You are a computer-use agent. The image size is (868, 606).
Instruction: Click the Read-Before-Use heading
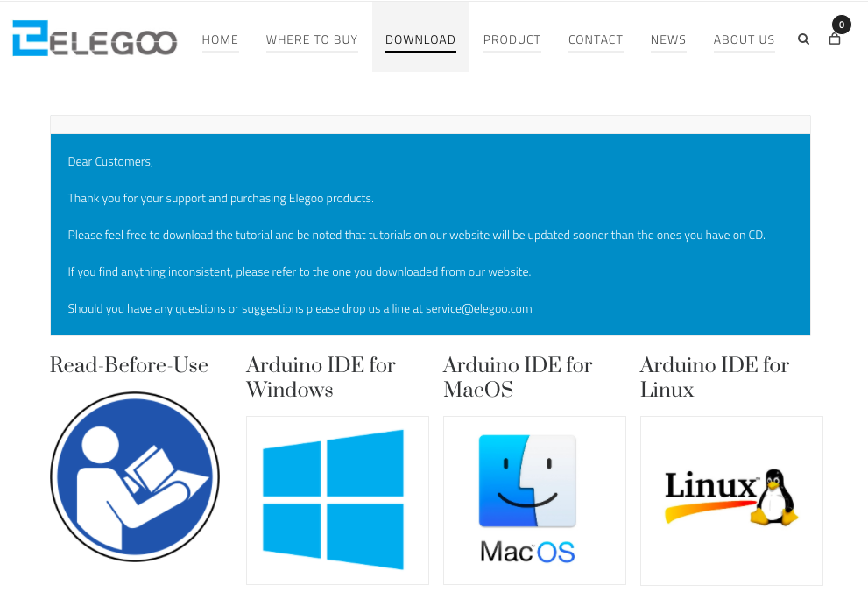pyautogui.click(x=129, y=365)
